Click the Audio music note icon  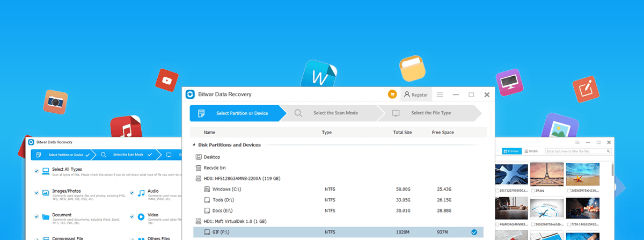click(141, 193)
